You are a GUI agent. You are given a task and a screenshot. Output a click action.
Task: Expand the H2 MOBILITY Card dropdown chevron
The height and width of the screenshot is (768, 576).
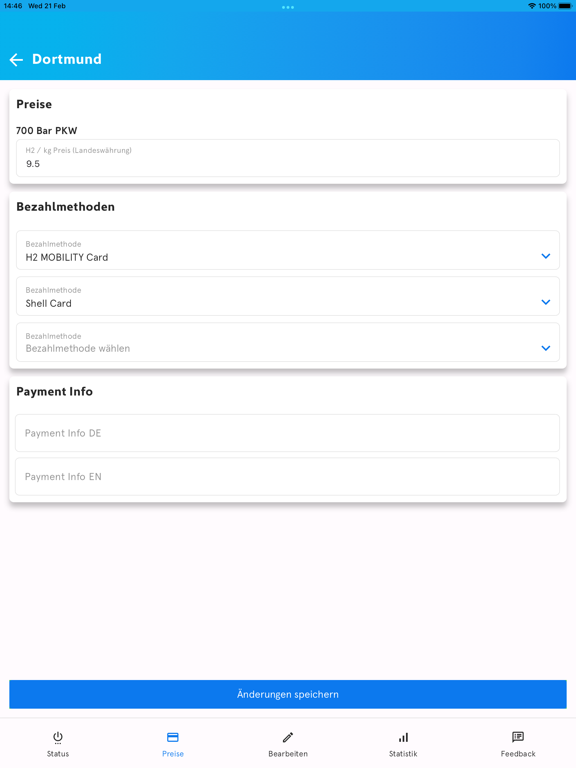click(546, 256)
